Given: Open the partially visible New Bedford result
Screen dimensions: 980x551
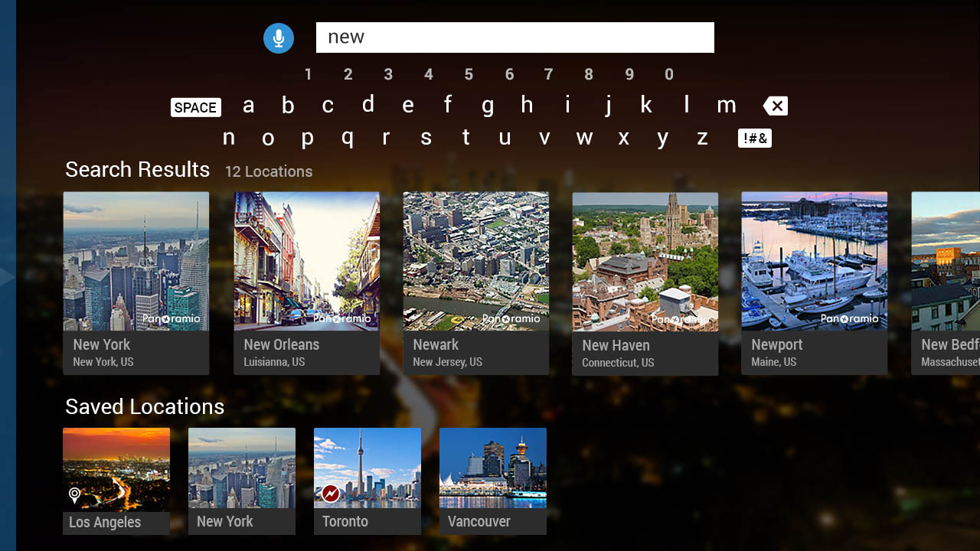Looking at the screenshot, I should (946, 283).
